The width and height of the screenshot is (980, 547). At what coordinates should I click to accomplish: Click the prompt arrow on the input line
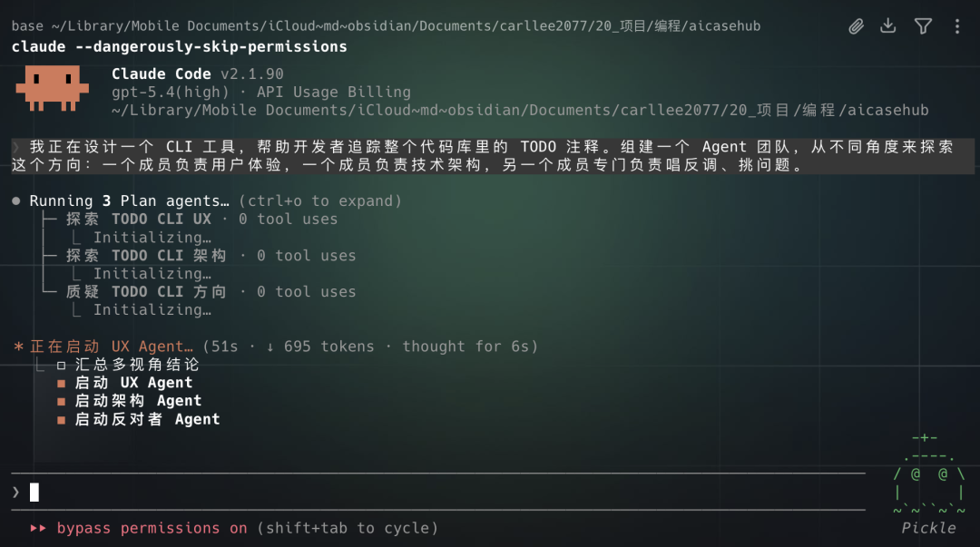[x=15, y=491]
